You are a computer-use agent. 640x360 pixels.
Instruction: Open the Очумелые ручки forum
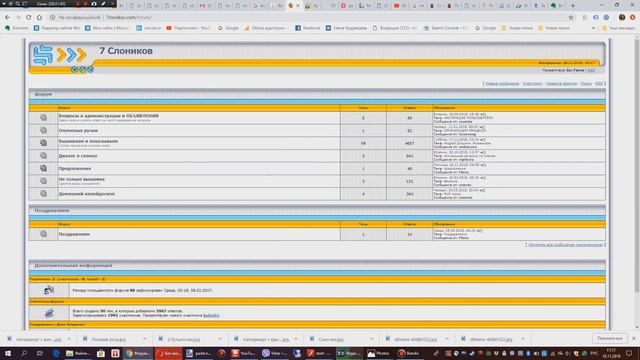click(78, 131)
